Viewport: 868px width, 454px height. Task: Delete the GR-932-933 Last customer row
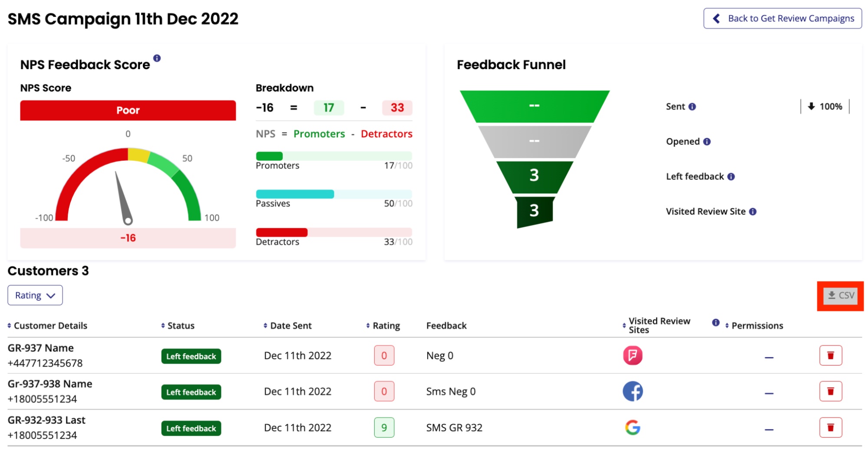tap(830, 427)
